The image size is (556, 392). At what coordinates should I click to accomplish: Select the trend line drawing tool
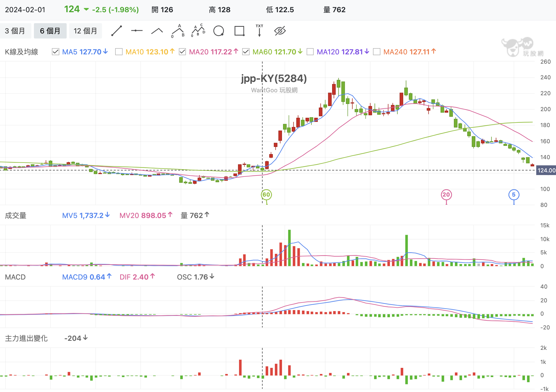coord(116,31)
